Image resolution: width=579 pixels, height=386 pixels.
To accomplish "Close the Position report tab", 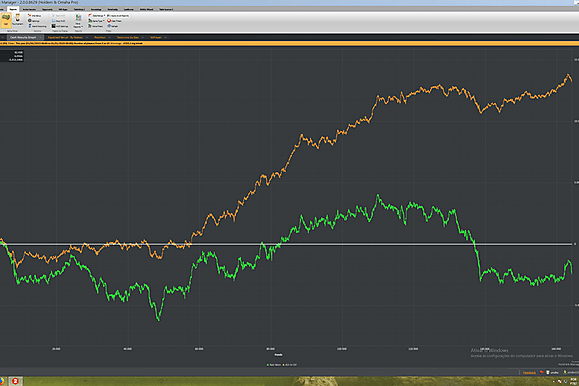I will (x=110, y=37).
